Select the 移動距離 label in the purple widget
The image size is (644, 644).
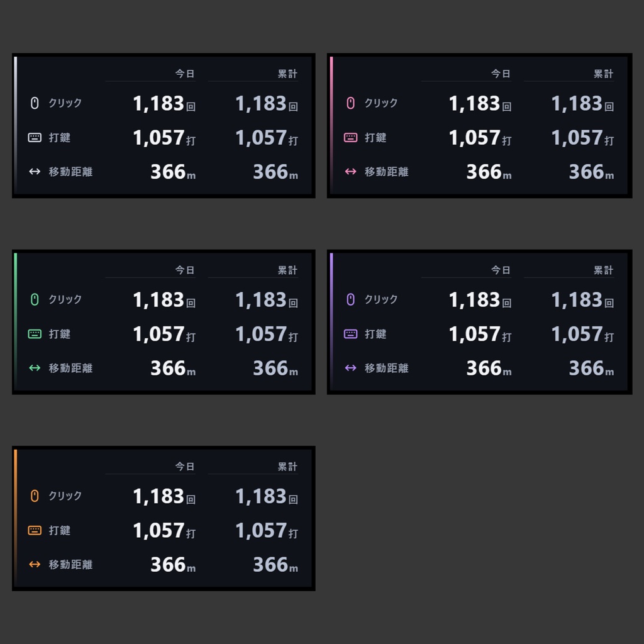tap(387, 368)
